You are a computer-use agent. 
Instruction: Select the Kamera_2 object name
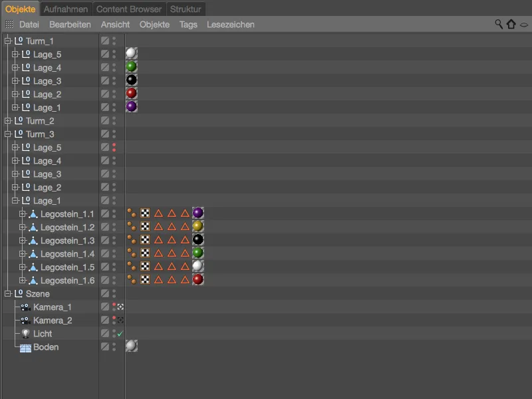pos(53,321)
